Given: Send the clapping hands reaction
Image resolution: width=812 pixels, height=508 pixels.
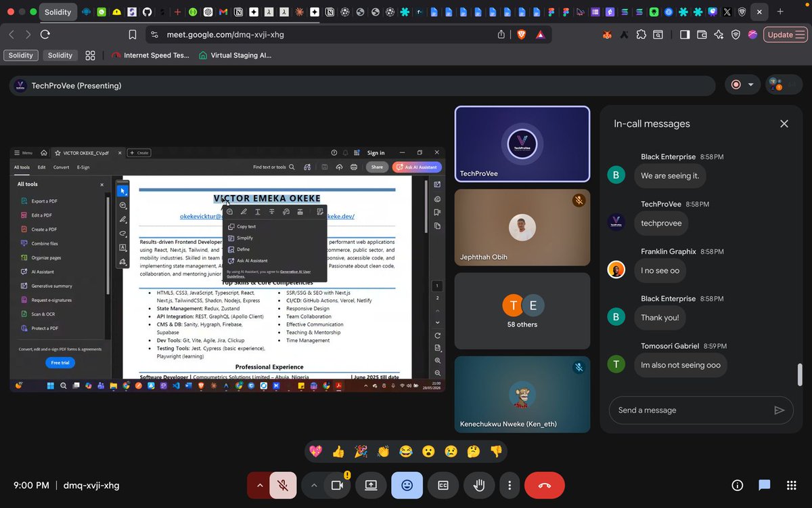Looking at the screenshot, I should click(x=383, y=451).
